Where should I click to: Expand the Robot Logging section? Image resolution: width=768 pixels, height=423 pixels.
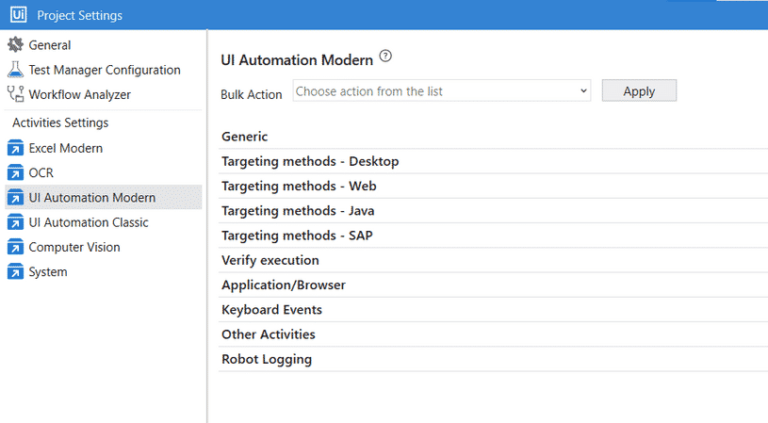pos(267,359)
